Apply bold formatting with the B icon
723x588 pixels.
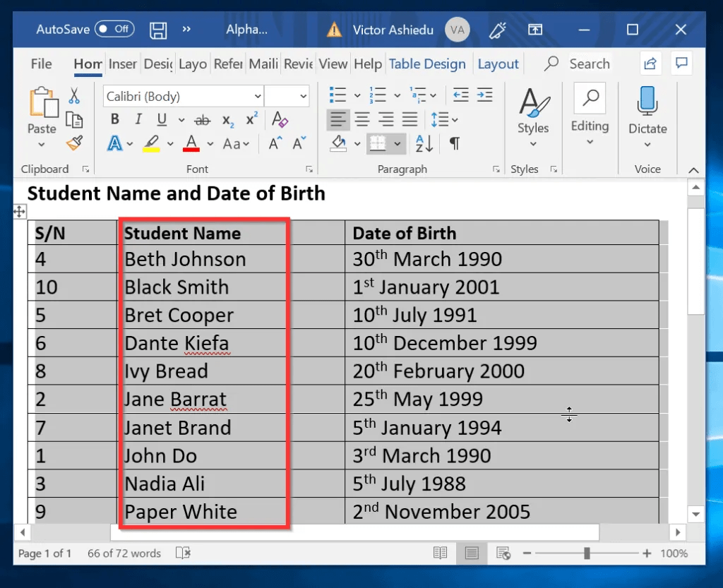click(x=114, y=119)
